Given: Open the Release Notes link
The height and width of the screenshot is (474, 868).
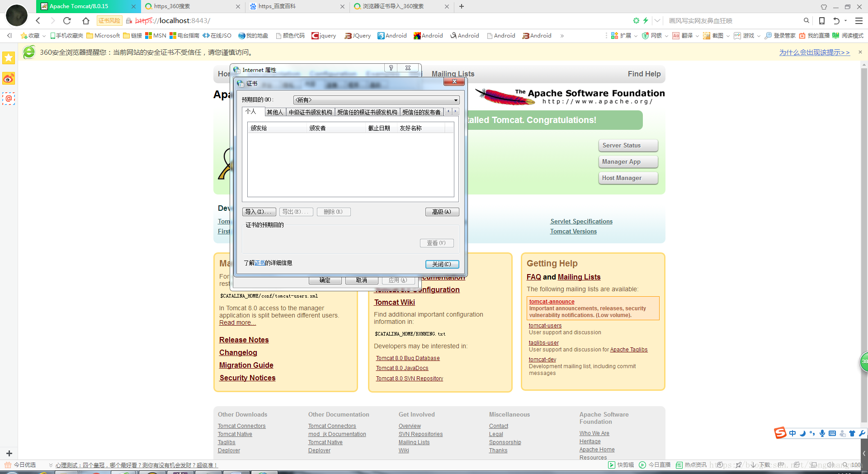Looking at the screenshot, I should [x=244, y=340].
